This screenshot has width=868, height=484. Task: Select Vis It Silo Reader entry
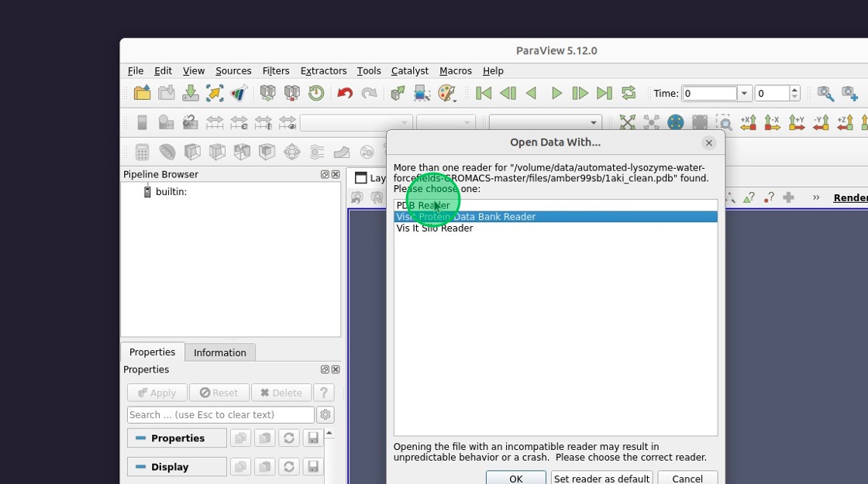click(x=556, y=228)
